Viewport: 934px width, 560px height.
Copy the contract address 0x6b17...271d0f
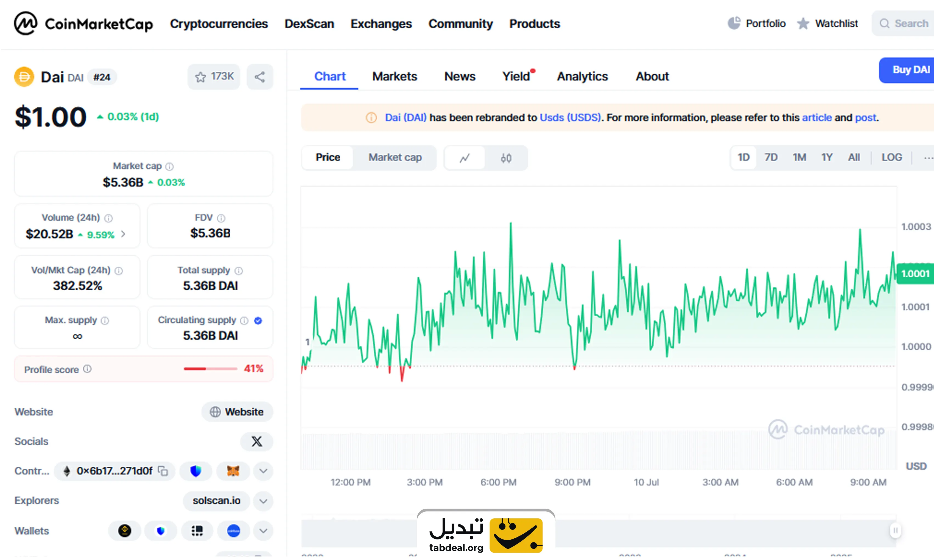(x=163, y=471)
